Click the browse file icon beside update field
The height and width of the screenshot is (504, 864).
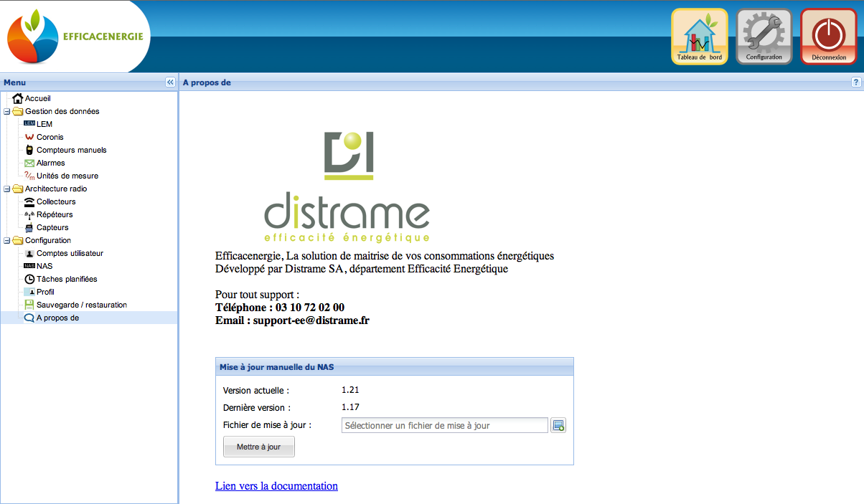pos(558,426)
